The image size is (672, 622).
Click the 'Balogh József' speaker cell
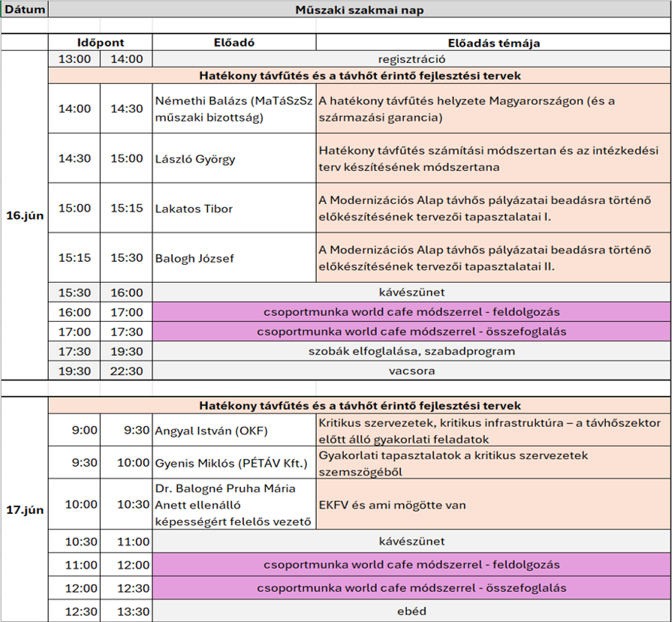pyautogui.click(x=234, y=258)
